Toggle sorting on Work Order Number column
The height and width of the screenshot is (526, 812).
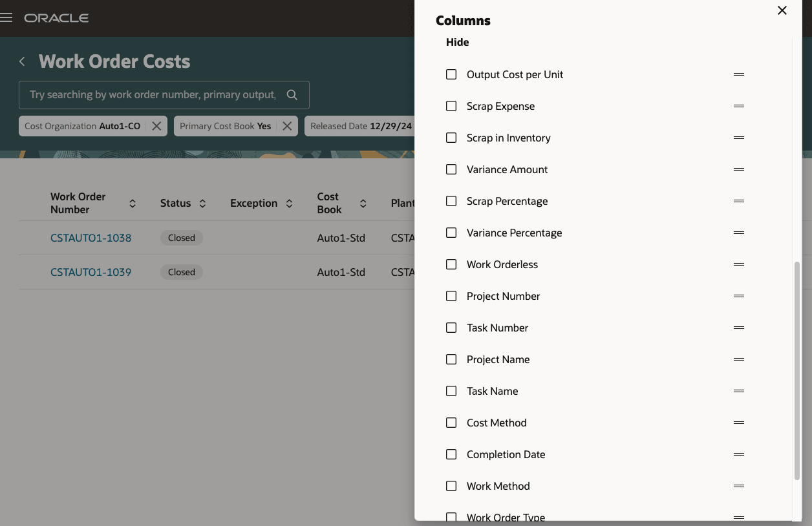(132, 203)
